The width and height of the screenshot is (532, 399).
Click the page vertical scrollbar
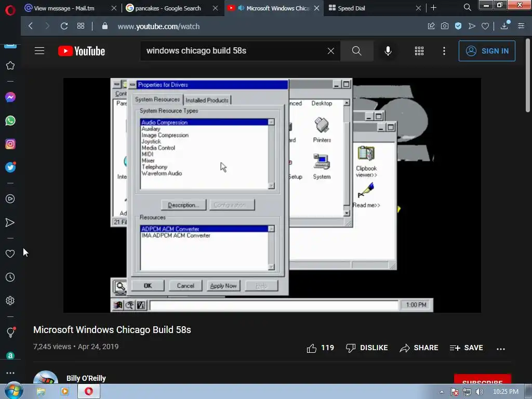tap(528, 75)
